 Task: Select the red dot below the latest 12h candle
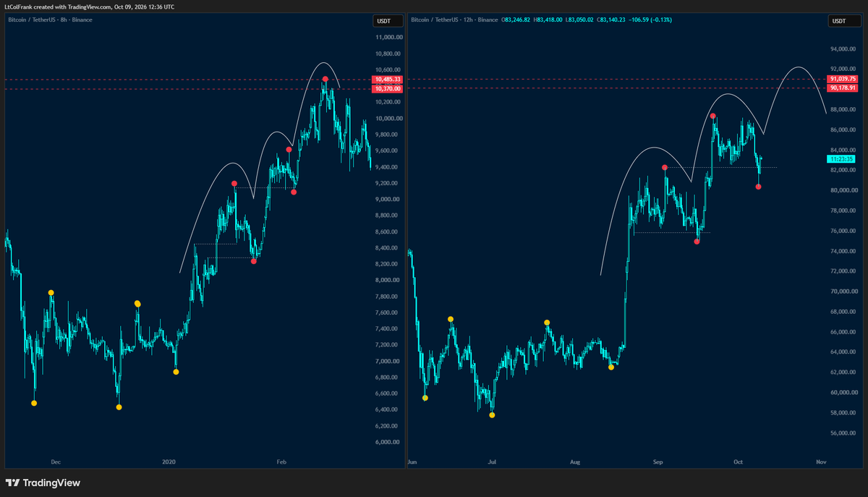[758, 187]
